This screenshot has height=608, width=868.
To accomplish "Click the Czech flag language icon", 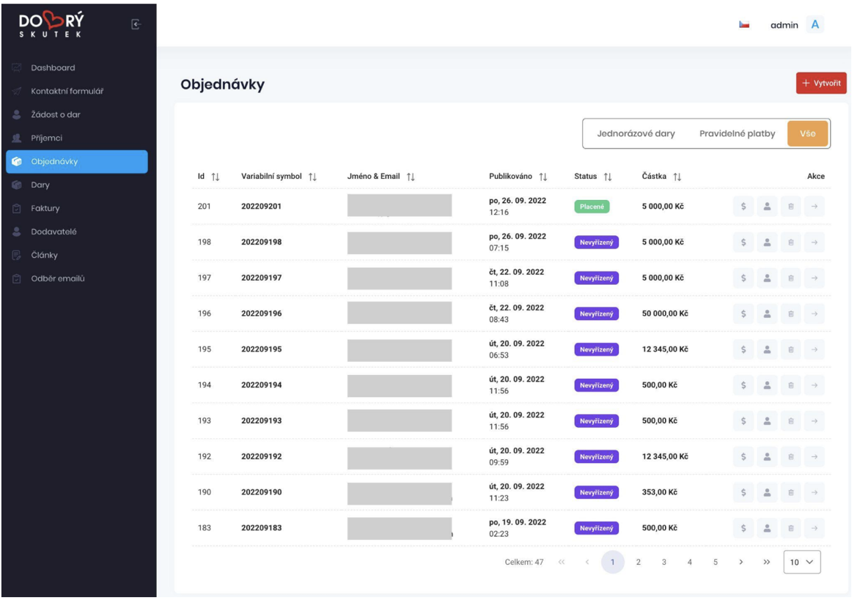I will coord(744,25).
